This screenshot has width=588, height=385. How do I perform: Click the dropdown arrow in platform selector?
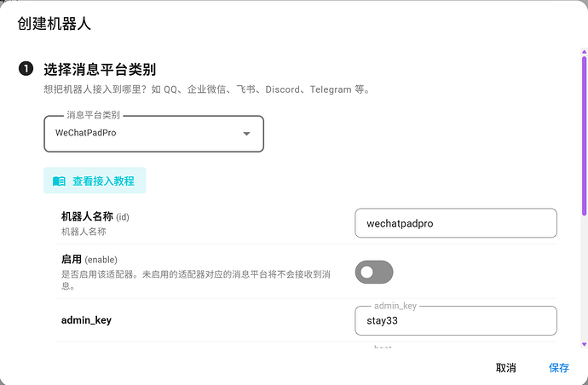pos(246,134)
